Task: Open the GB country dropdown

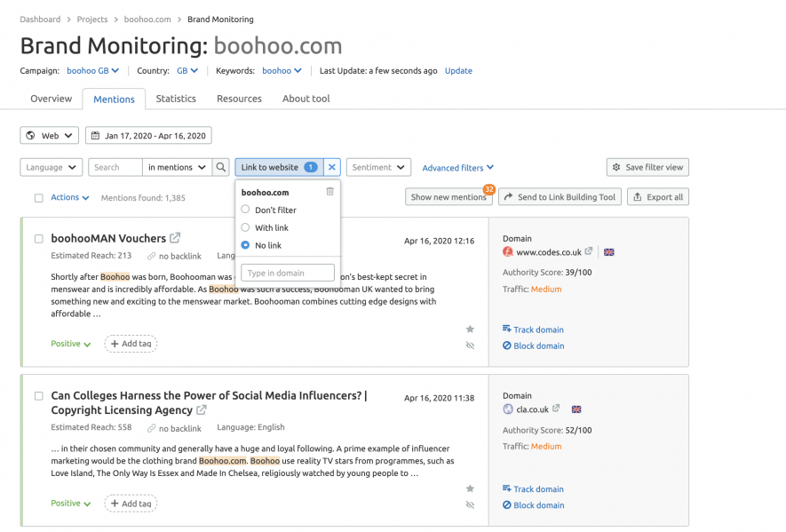Action: click(187, 71)
